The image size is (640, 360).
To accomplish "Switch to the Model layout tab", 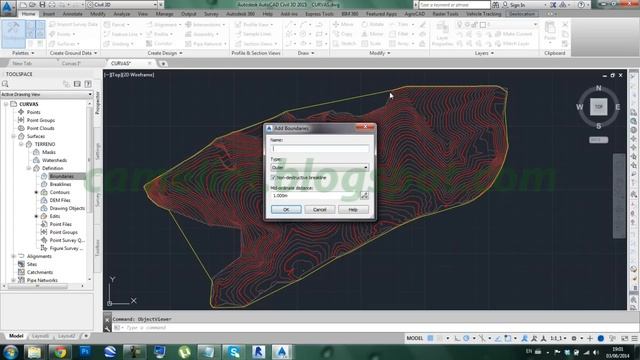I will coord(16,336).
